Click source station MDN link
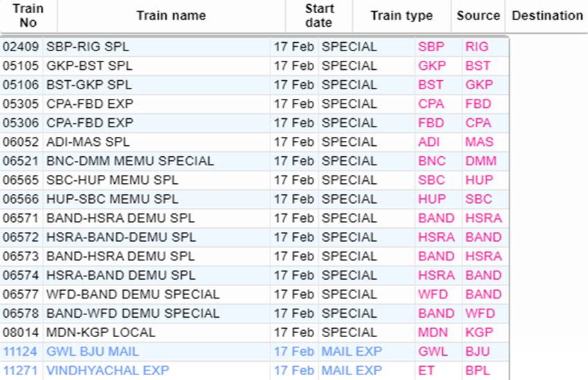Viewport: 588px width, 380px height. pos(433,332)
